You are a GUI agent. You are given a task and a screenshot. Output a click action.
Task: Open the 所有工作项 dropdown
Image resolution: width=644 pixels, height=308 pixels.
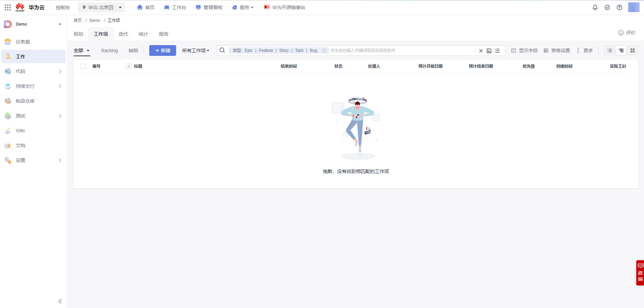click(x=195, y=51)
